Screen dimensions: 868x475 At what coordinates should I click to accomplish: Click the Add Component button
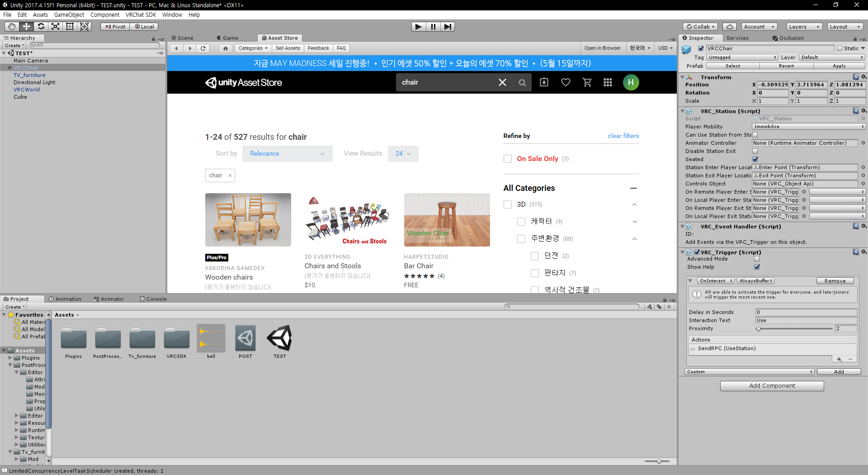coord(772,386)
